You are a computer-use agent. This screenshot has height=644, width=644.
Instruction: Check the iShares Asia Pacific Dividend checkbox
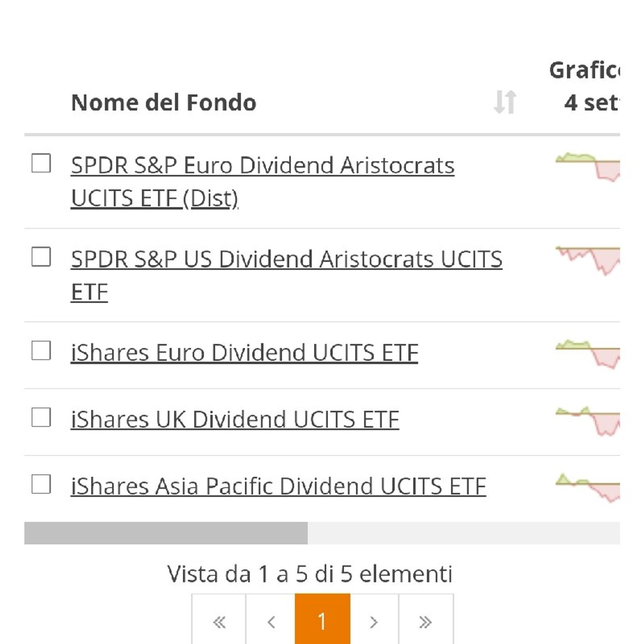(40, 484)
